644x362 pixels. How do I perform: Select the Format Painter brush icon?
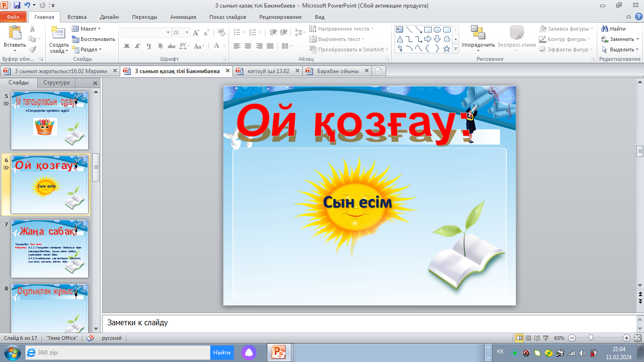point(32,49)
